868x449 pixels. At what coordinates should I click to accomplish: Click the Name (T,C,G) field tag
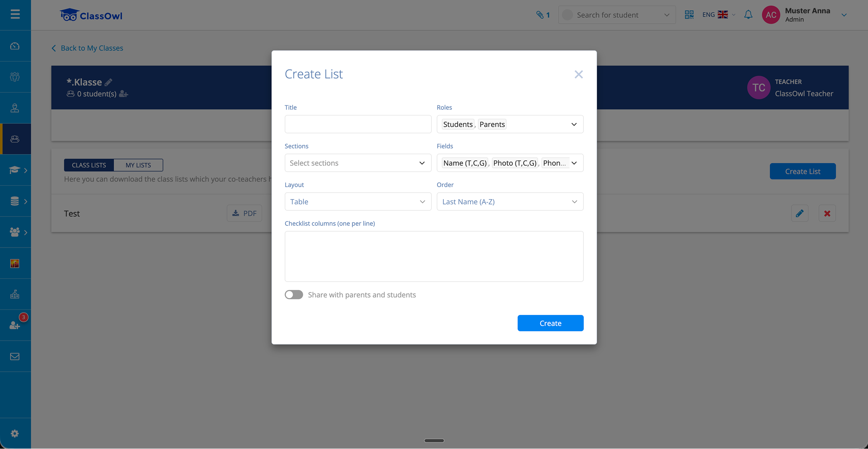(x=465, y=163)
